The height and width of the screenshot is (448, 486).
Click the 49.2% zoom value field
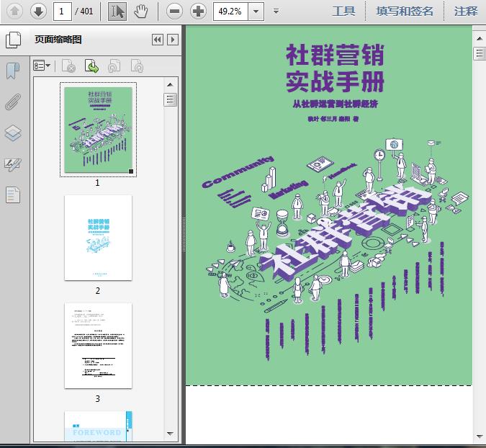[230, 12]
